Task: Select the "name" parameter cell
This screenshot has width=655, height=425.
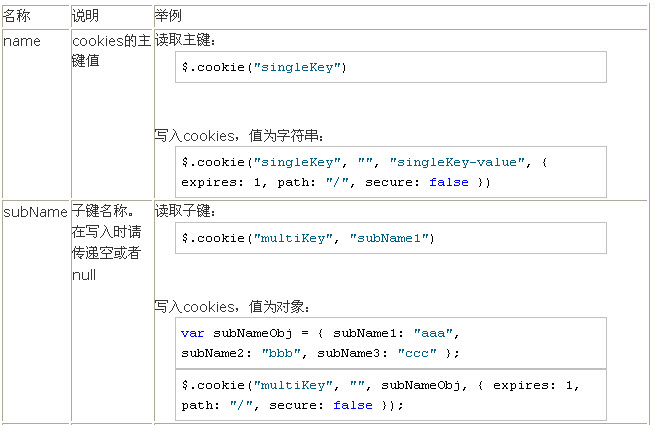Action: [x=23, y=41]
